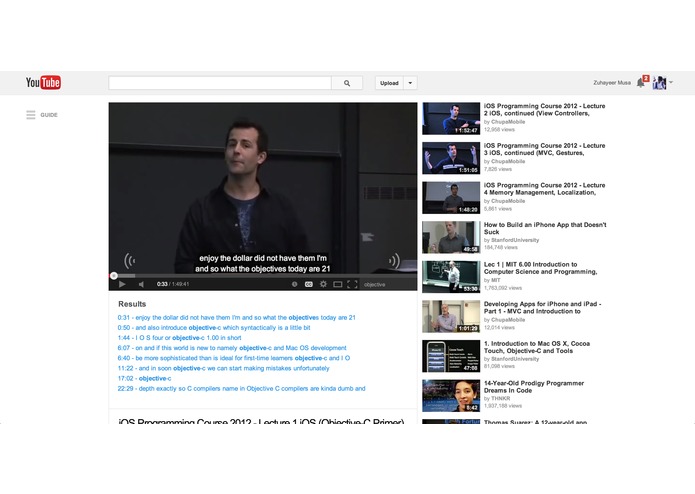
Task: Open the 14-Year-Old Prodigy Programmer thumbnail
Action: pyautogui.click(x=451, y=396)
